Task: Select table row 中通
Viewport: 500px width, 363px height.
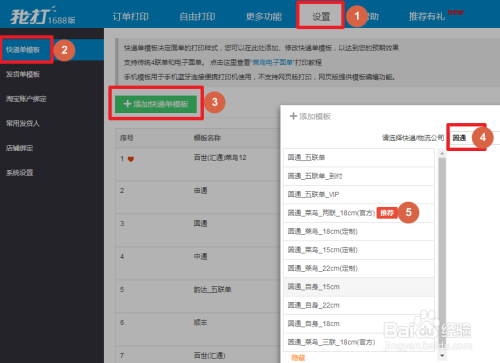Action: click(198, 263)
